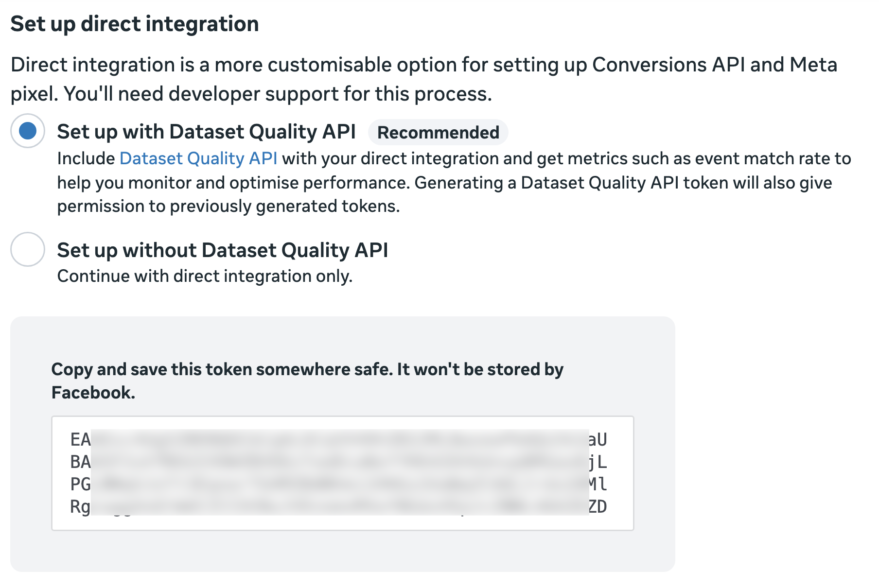Click the token line starting with BA

[81, 462]
